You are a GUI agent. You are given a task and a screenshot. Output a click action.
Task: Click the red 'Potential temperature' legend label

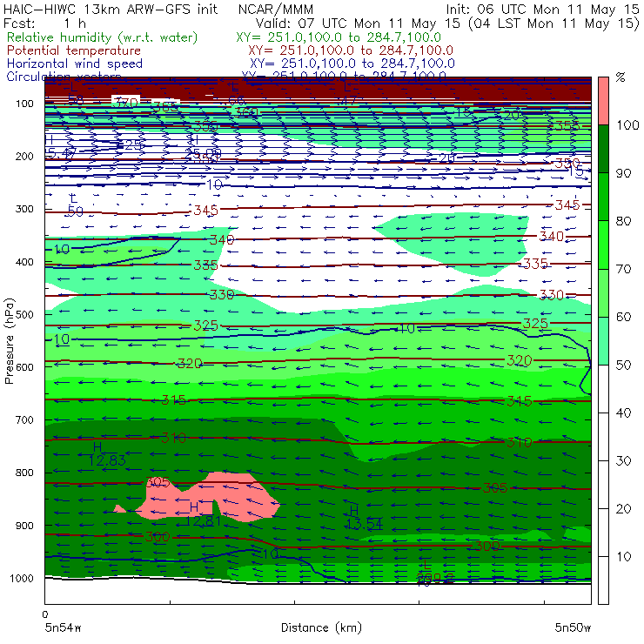point(74,50)
